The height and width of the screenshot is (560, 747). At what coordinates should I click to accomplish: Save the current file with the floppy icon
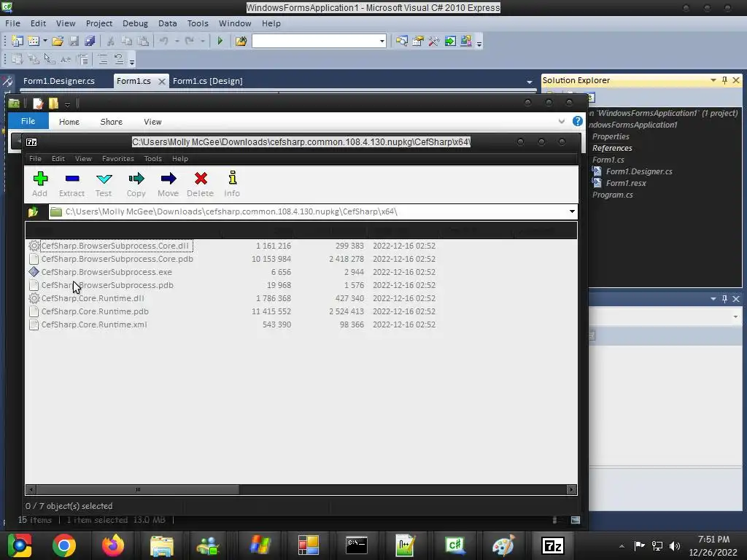point(74,41)
